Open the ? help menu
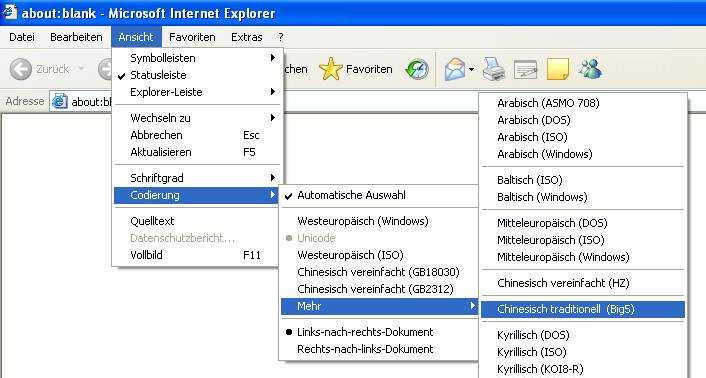This screenshot has width=706, height=378. 281,37
